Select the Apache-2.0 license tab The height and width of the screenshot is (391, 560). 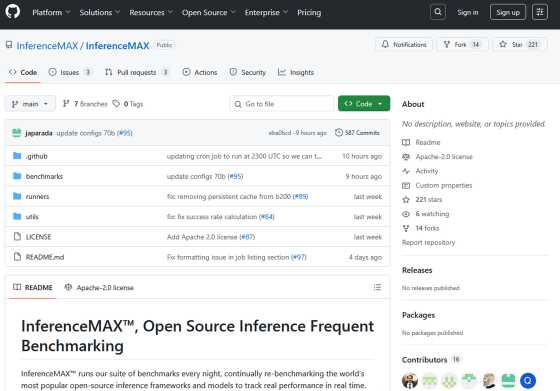pos(99,287)
